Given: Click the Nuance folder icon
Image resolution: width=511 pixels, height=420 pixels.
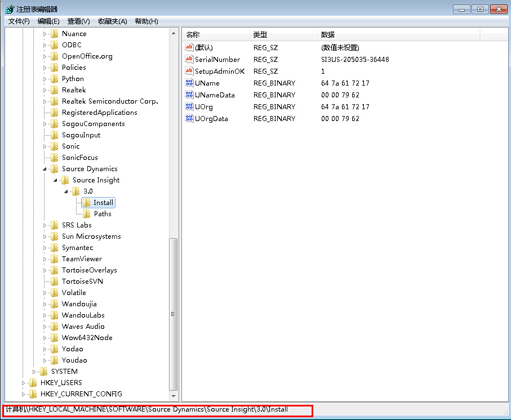Looking at the screenshot, I should [55, 34].
